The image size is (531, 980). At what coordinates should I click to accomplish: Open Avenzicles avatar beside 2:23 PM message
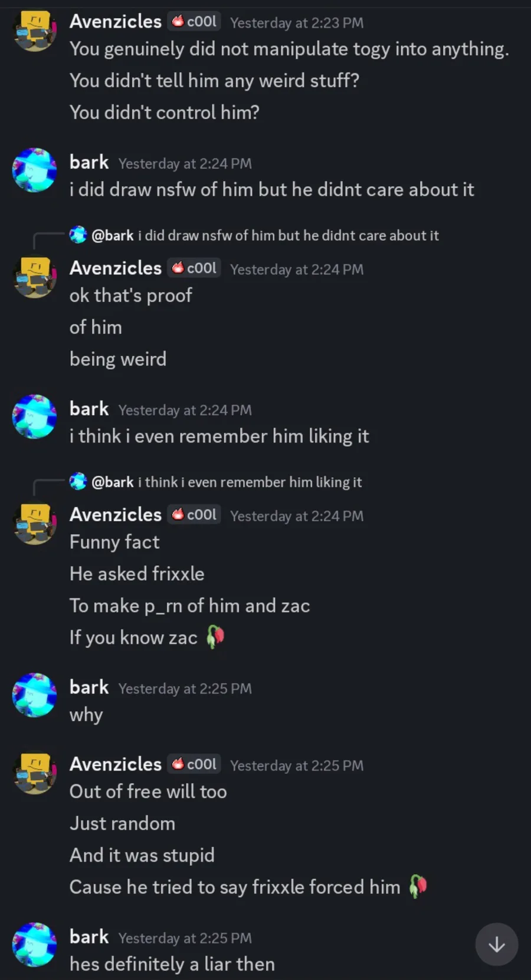35,30
